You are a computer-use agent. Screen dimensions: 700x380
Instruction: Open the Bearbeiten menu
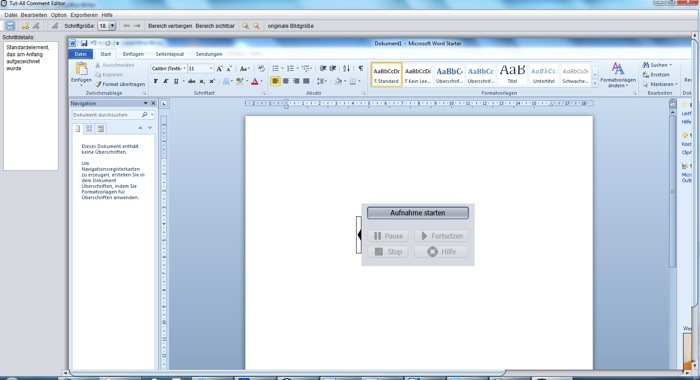(34, 15)
